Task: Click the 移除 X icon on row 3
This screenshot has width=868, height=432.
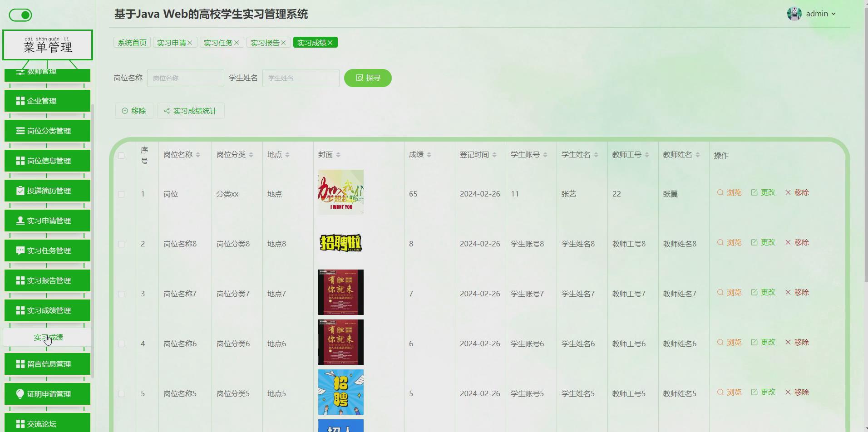Action: coord(788,292)
